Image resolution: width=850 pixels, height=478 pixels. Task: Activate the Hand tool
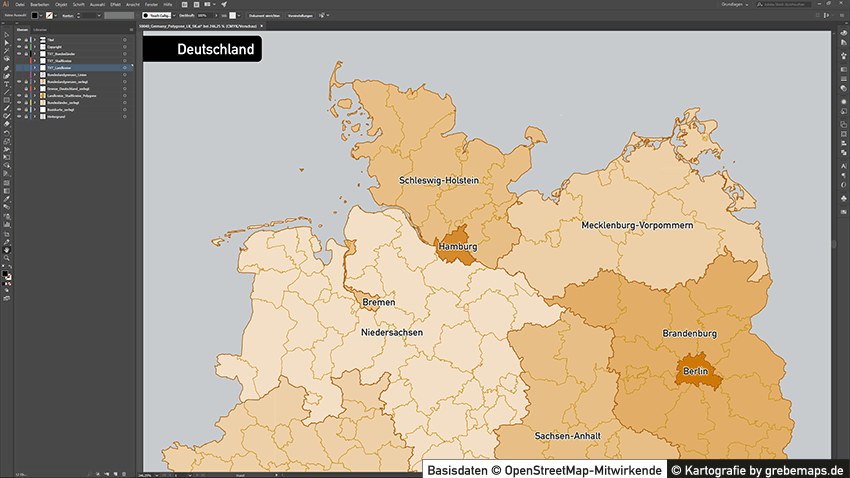pyautogui.click(x=6, y=248)
